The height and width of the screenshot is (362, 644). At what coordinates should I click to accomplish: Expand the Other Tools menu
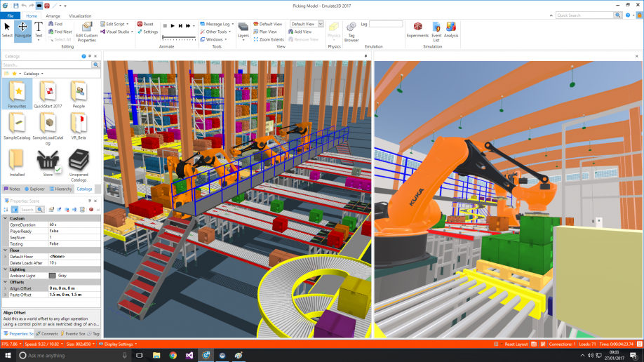point(215,32)
